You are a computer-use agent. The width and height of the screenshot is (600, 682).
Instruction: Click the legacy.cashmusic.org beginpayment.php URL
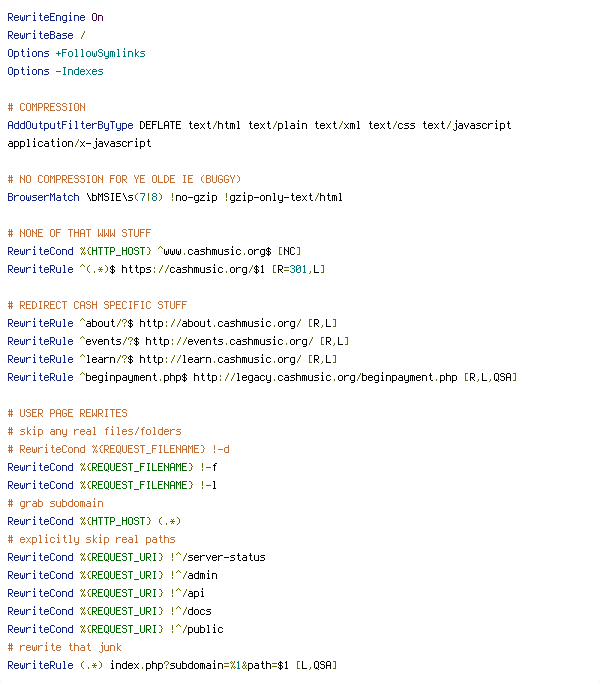coord(325,378)
